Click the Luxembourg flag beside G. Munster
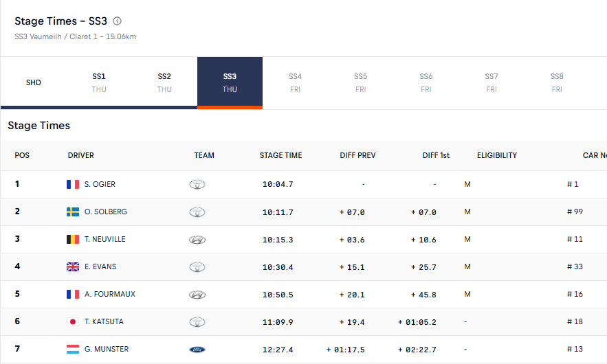The width and height of the screenshot is (607, 364). pyautogui.click(x=73, y=349)
